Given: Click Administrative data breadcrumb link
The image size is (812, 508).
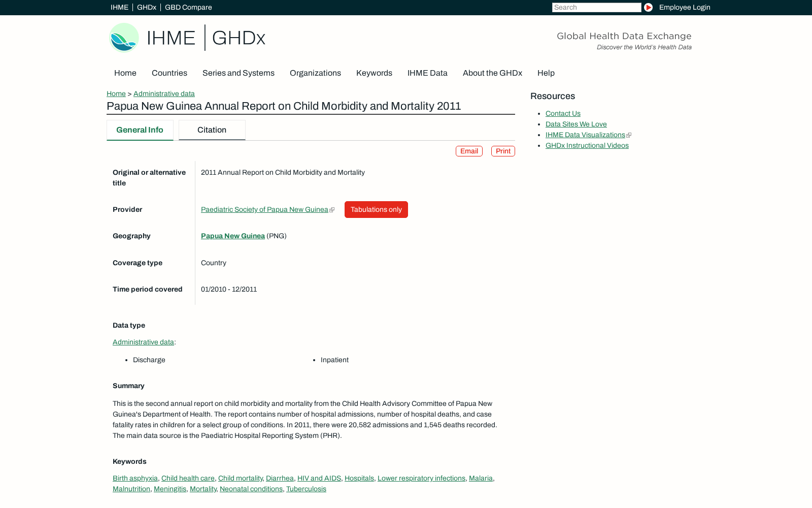Looking at the screenshot, I should pyautogui.click(x=164, y=94).
